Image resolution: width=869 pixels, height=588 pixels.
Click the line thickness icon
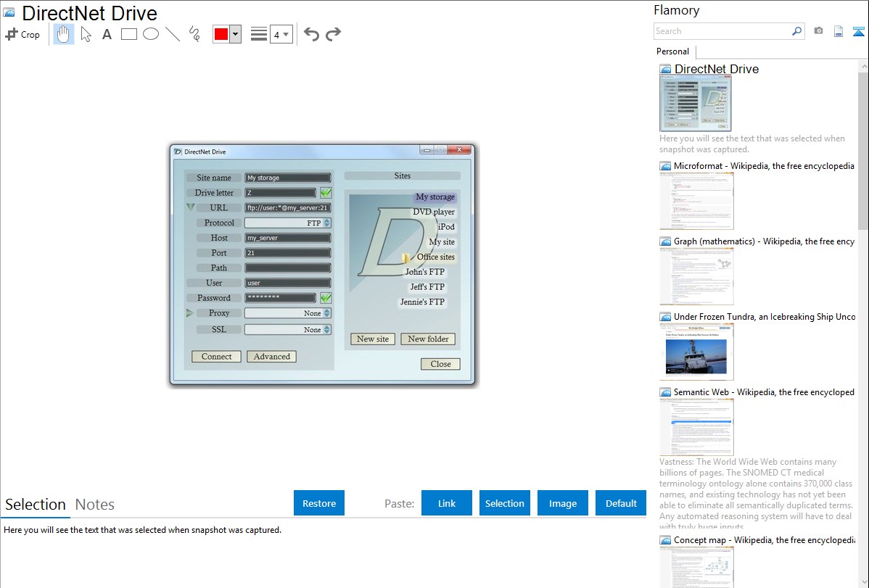point(259,34)
